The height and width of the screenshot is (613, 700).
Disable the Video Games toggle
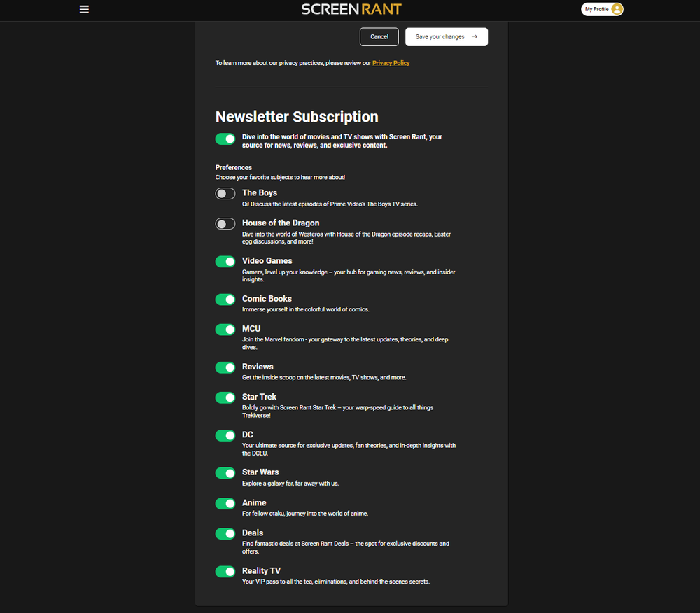225,262
